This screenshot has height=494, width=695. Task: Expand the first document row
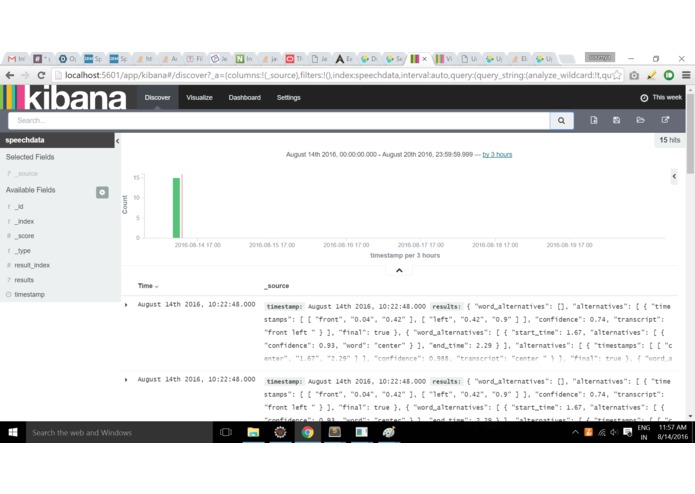pos(126,305)
